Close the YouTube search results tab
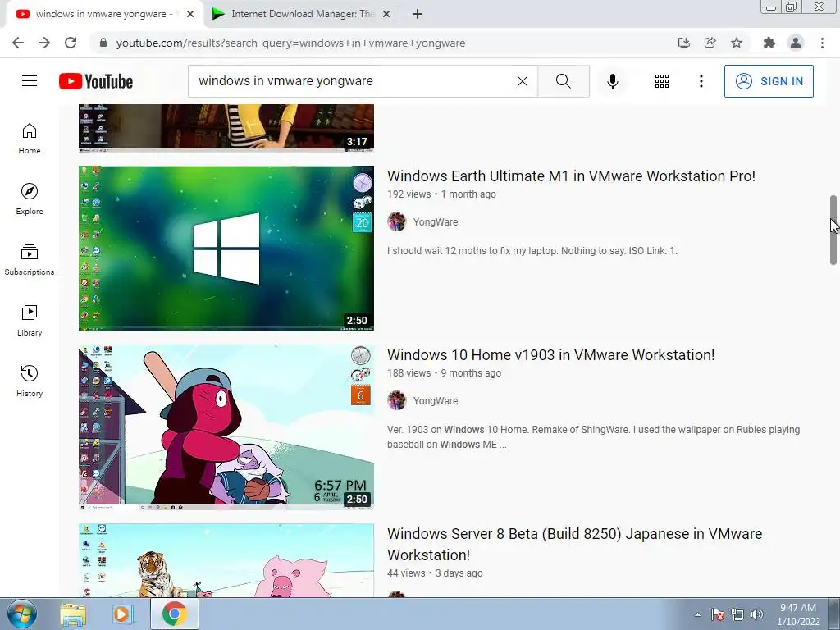The height and width of the screenshot is (630, 840). click(190, 14)
